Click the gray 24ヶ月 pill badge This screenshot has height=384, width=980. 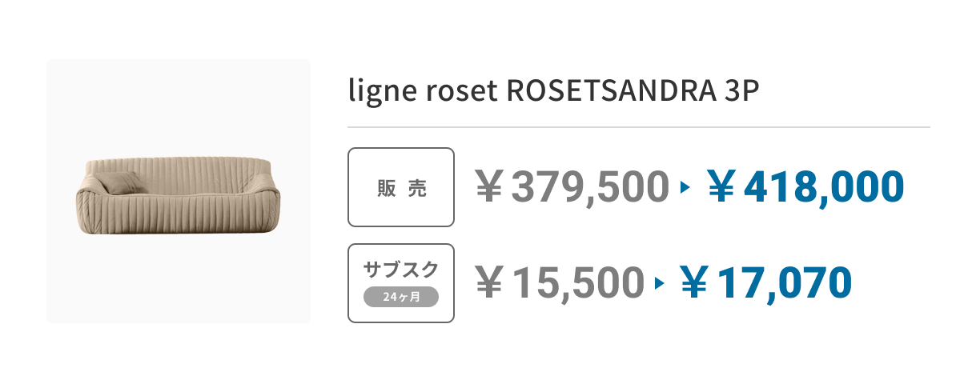click(401, 297)
